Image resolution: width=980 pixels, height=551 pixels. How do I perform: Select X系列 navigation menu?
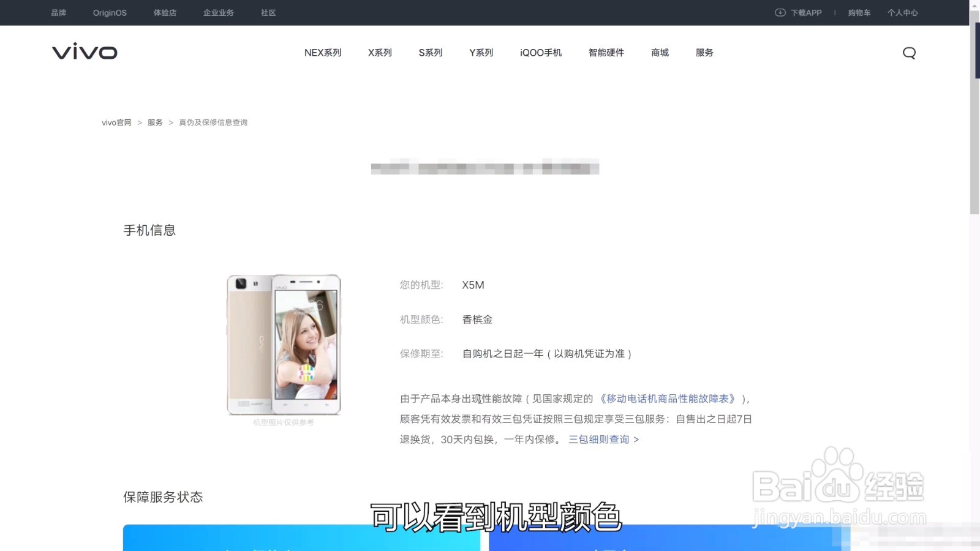coord(380,53)
